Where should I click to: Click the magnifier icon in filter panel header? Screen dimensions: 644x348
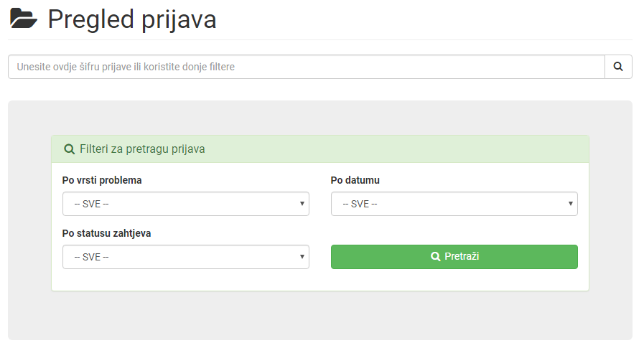tap(70, 149)
